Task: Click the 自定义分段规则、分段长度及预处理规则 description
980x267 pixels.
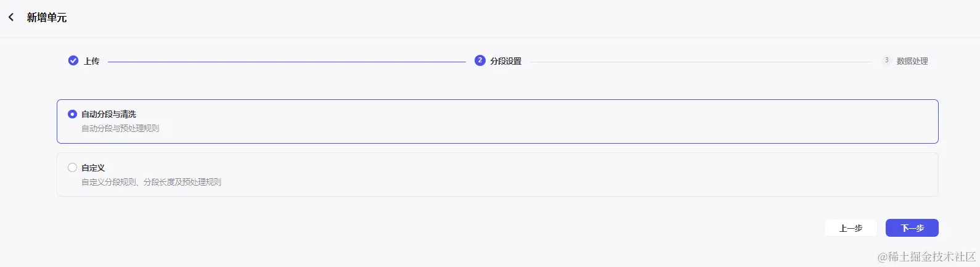Action: tap(151, 182)
